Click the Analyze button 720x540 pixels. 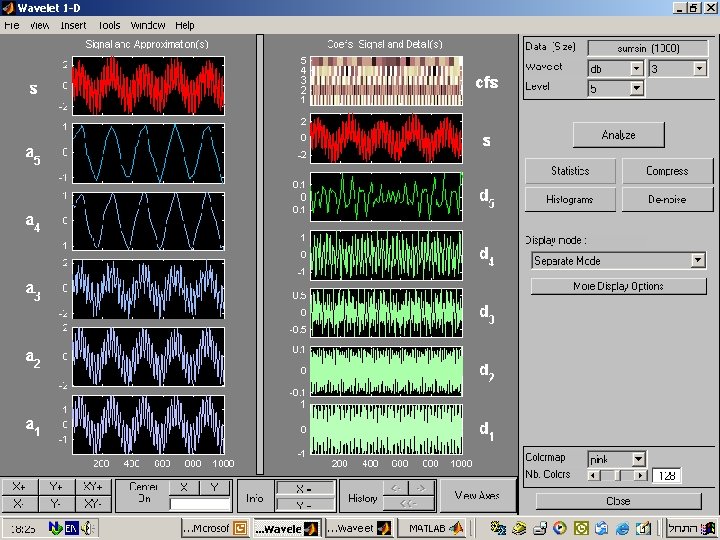coord(618,135)
